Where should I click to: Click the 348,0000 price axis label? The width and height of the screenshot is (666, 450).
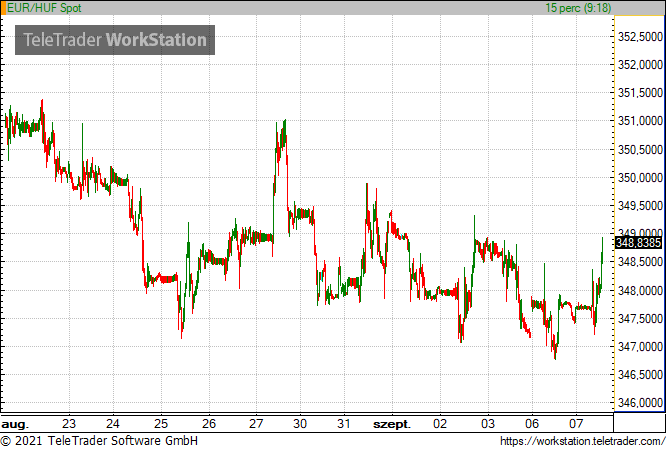click(x=640, y=291)
